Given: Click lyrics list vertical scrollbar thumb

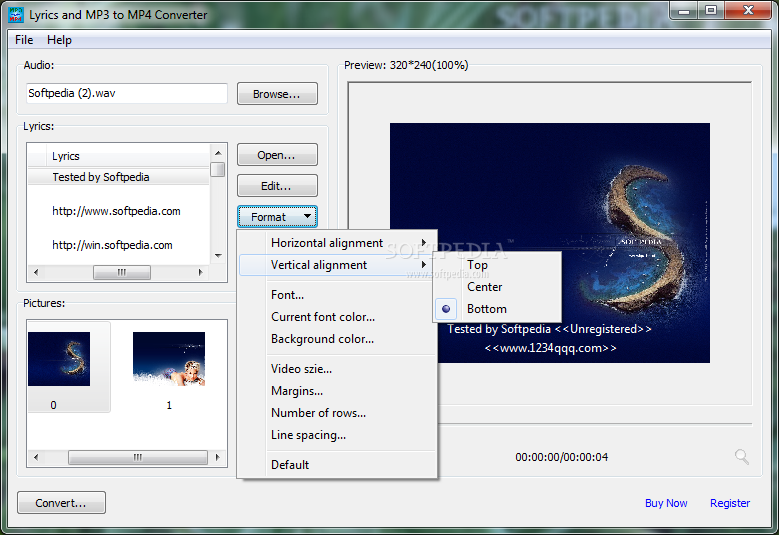Looking at the screenshot, I should (218, 169).
